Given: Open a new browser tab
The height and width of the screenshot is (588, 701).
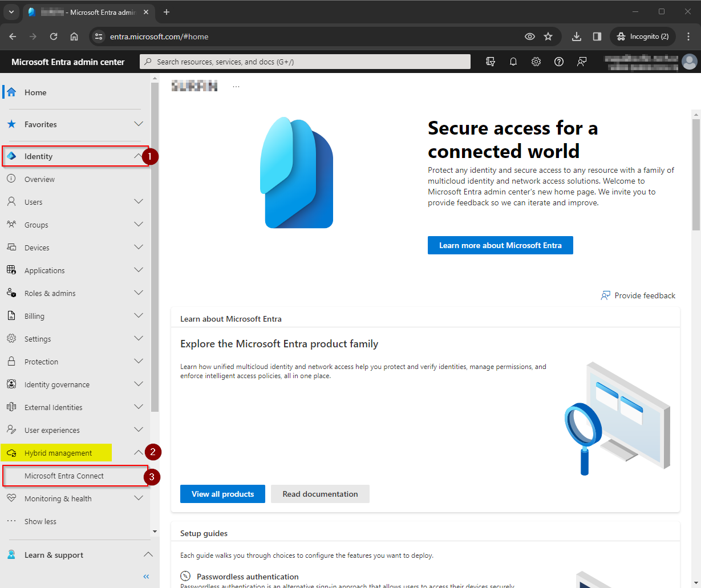Looking at the screenshot, I should coord(167,12).
